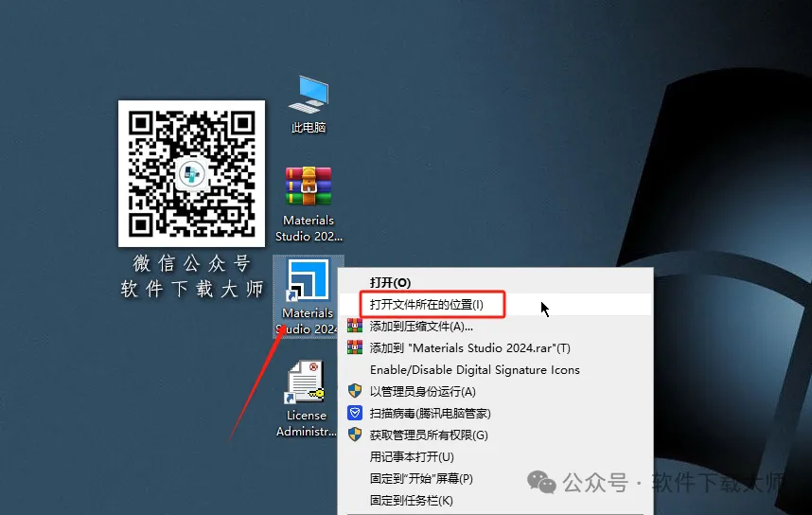Click WinRAR icon beside 添加到压缩文件(A)
Screen dimensions: 812x515
[355, 326]
